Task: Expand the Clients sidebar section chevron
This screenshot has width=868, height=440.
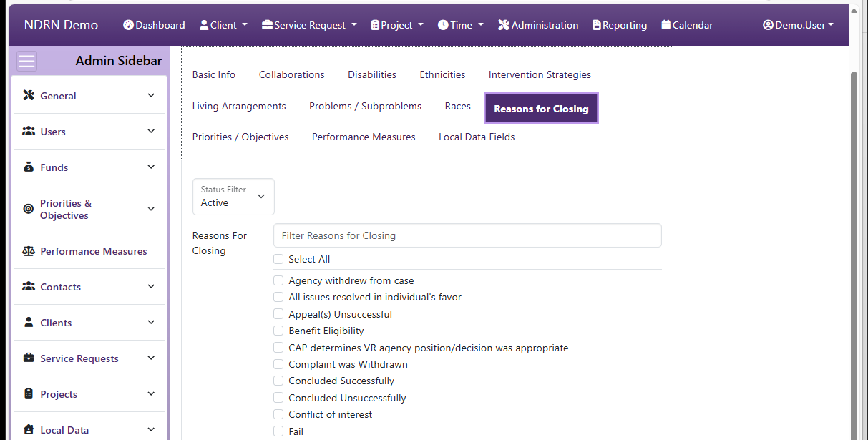Action: tap(151, 322)
